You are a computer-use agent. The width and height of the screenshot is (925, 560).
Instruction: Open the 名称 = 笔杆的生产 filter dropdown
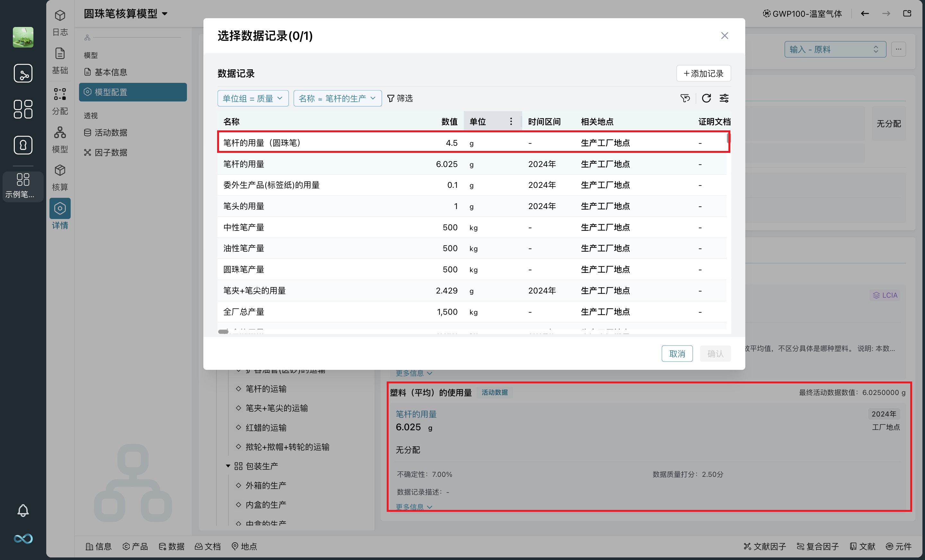coord(337,98)
